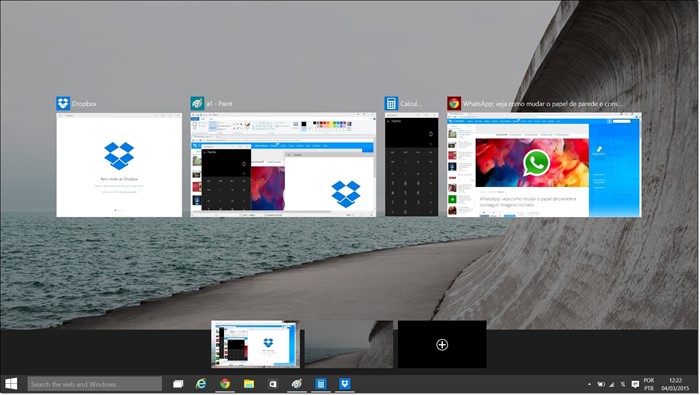
Task: Click the 'a1 - Paint' window title text
Action: (x=219, y=104)
